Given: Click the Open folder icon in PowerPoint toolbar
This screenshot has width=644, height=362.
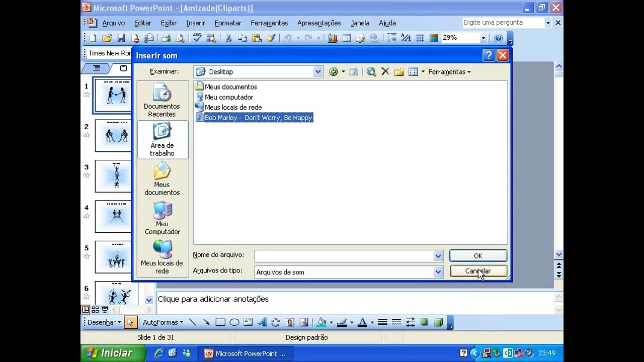Looking at the screenshot, I should click(107, 38).
